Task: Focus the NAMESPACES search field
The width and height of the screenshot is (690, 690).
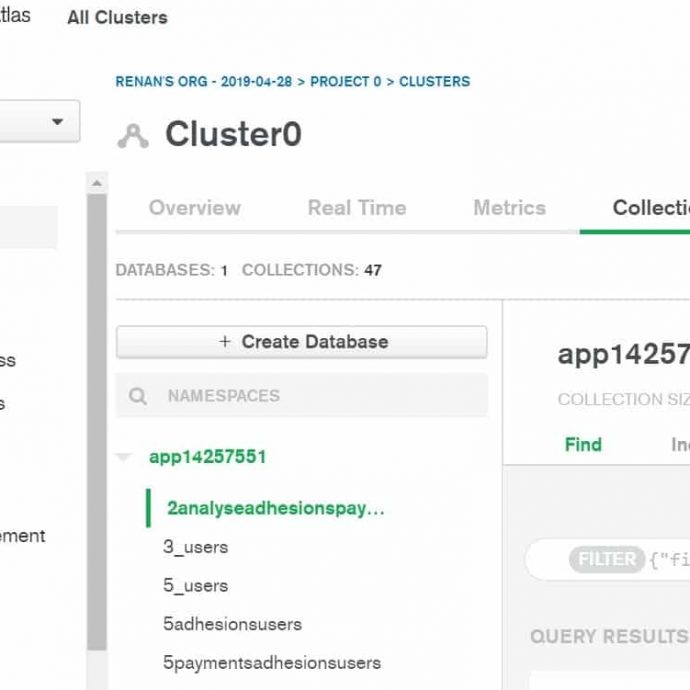Action: 302,395
